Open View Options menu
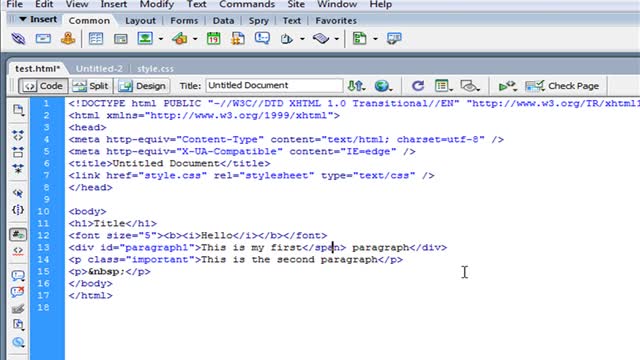 [x=443, y=86]
